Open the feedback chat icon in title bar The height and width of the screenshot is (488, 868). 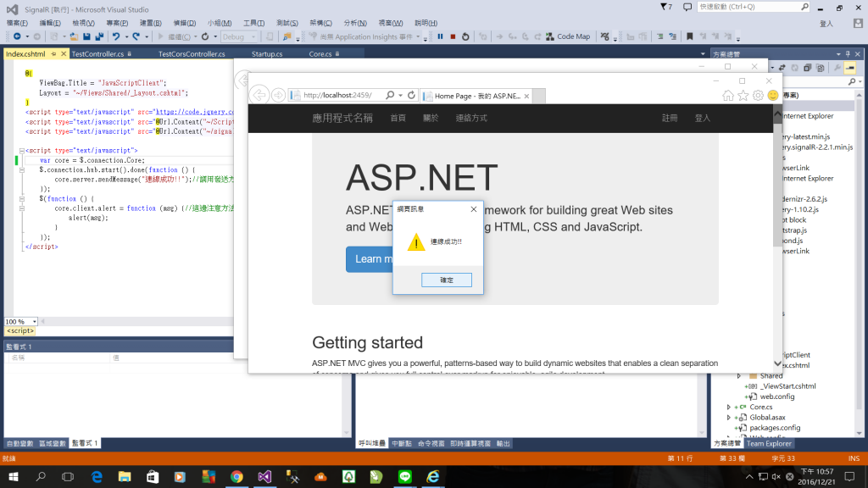tap(687, 7)
